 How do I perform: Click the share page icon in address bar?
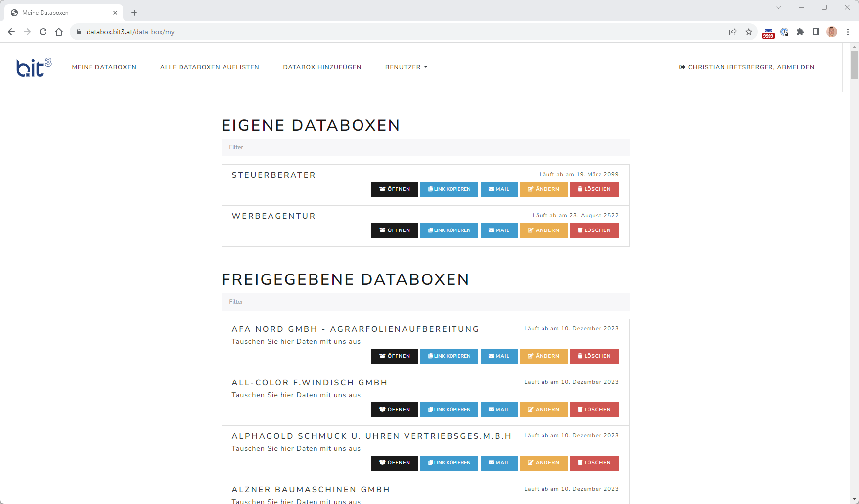(x=733, y=32)
